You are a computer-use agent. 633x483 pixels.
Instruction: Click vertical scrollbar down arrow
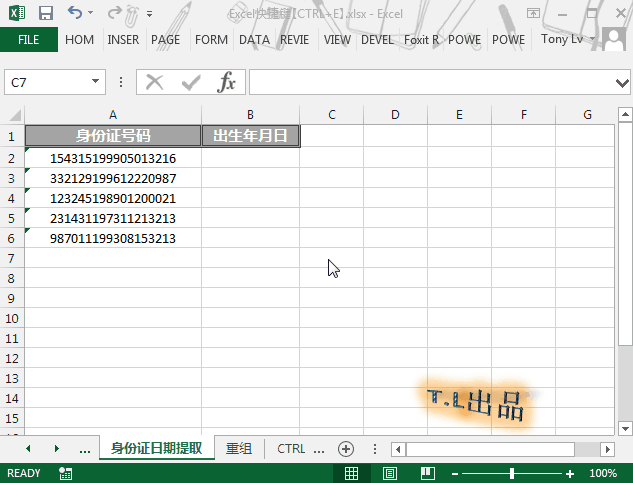click(x=625, y=428)
